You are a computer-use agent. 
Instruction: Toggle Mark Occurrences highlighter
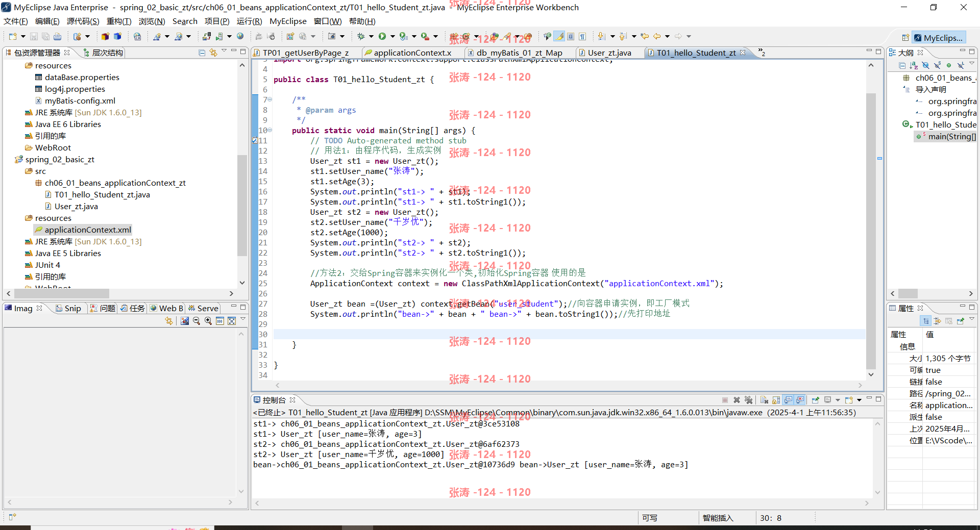tap(559, 36)
